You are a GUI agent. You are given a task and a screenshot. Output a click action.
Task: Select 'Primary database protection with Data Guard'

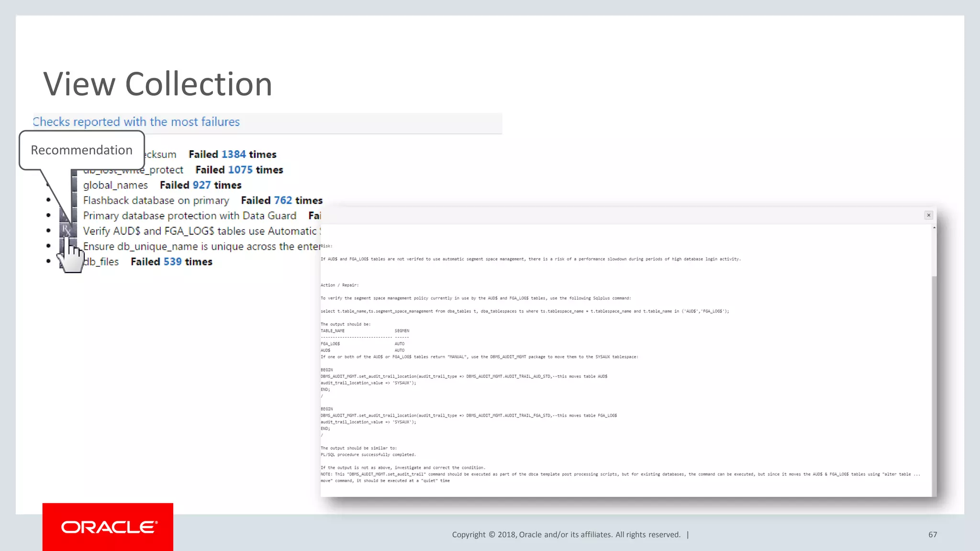click(189, 216)
